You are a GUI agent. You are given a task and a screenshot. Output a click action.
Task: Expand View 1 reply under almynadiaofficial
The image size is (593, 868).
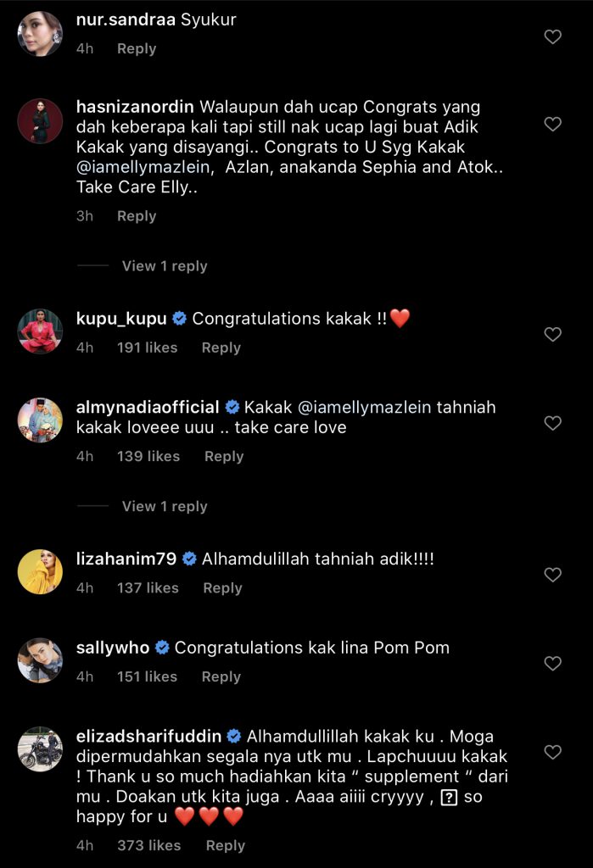(165, 507)
